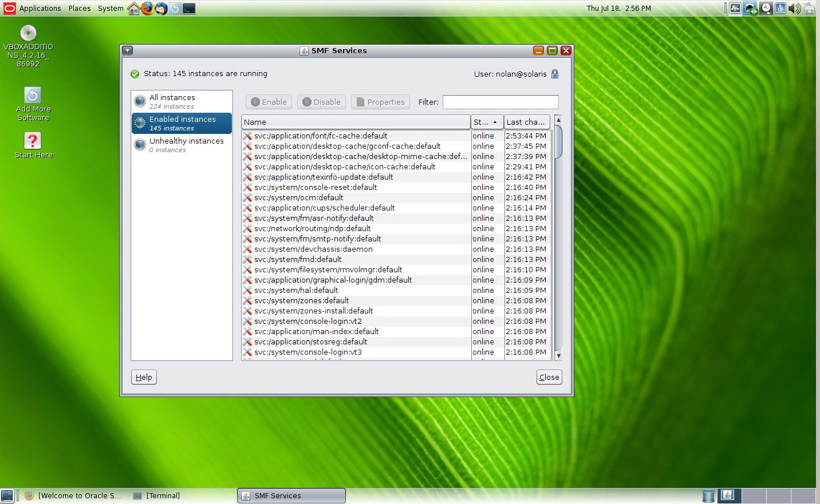Click the Help button
Image resolution: width=820 pixels, height=504 pixels.
144,377
